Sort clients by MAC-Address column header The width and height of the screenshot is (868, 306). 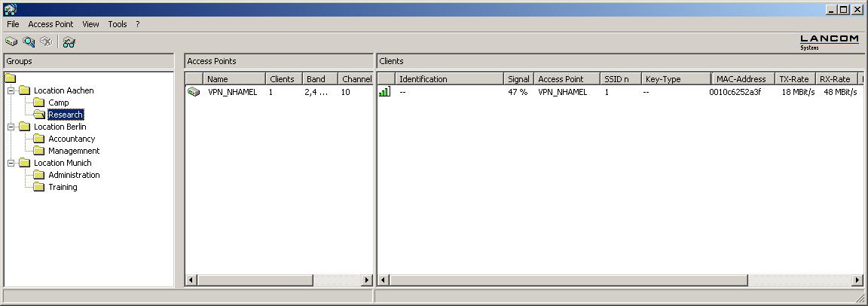741,79
